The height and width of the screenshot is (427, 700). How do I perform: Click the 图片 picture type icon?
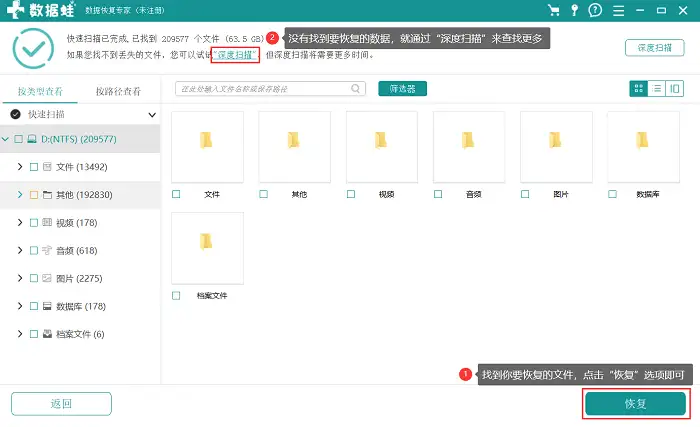pyautogui.click(x=47, y=278)
